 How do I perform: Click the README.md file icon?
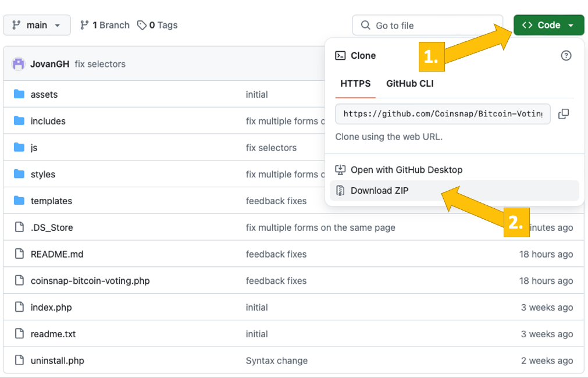tap(19, 254)
